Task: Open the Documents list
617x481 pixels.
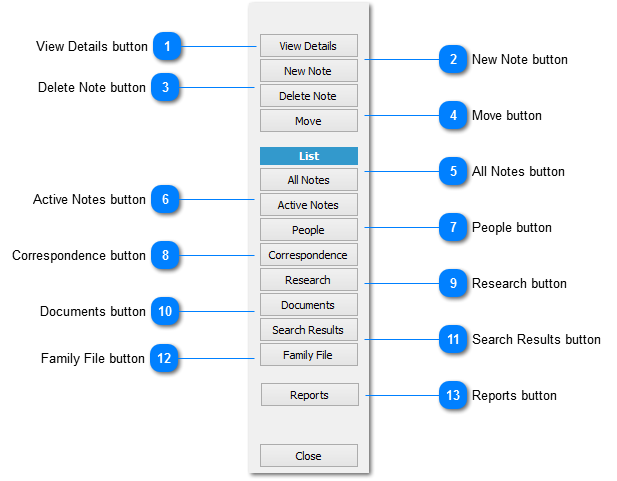Action: 308,305
